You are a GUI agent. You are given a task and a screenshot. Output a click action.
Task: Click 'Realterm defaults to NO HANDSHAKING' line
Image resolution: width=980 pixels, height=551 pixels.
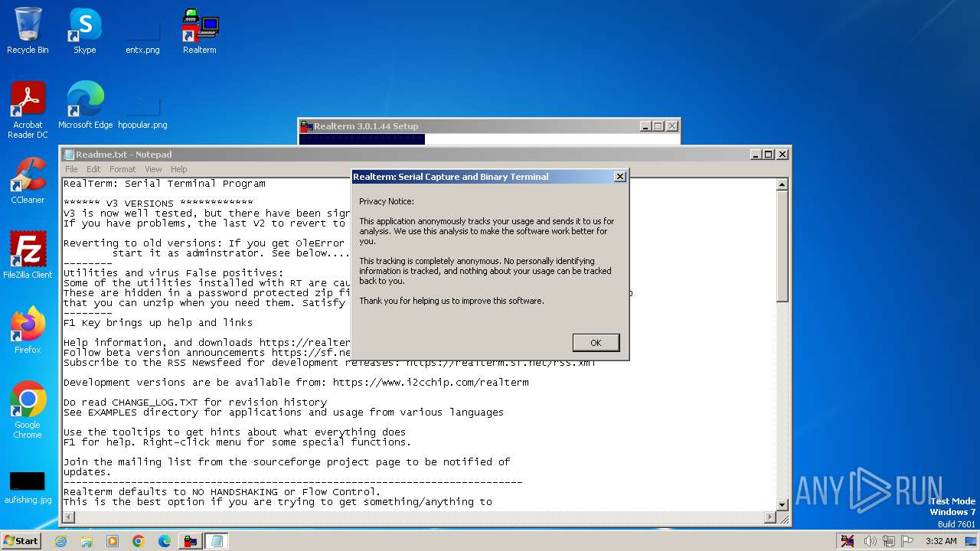click(x=222, y=492)
